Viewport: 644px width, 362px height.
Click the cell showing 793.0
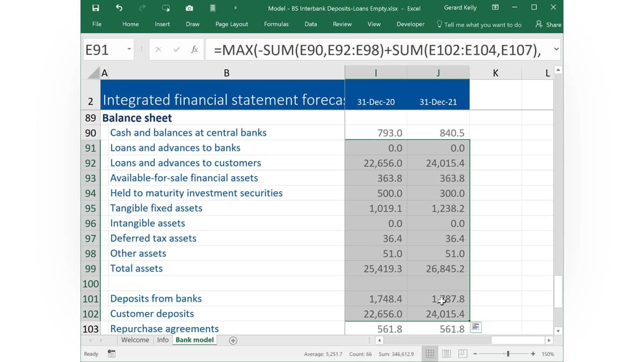(376, 133)
